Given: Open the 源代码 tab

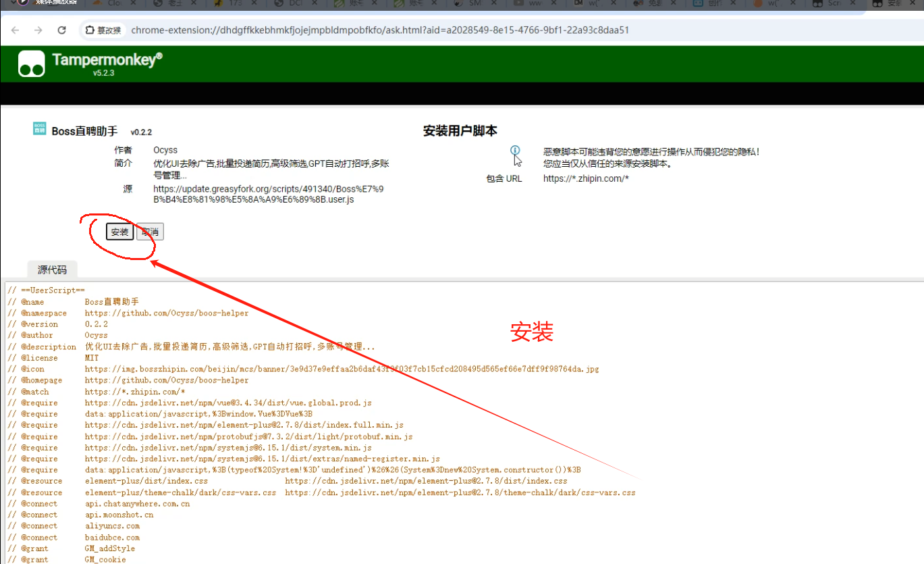Looking at the screenshot, I should [52, 270].
